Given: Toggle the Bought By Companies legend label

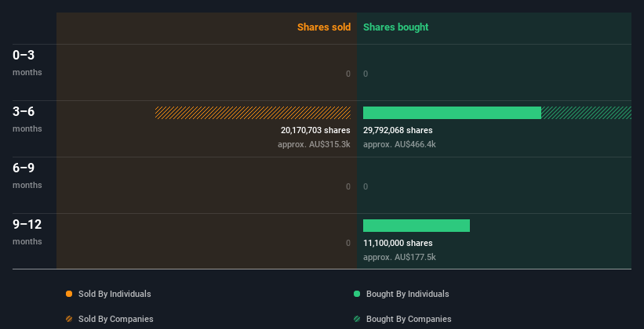Looking at the screenshot, I should pos(409,319).
